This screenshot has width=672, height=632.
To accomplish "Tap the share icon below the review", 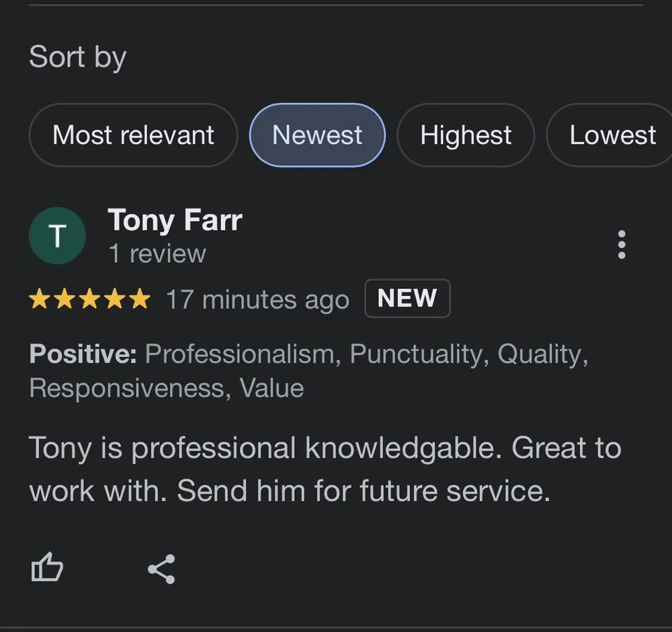I will click(x=161, y=569).
